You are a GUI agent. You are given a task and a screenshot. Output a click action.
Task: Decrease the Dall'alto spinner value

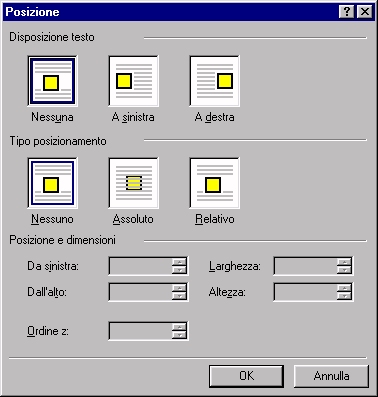click(x=179, y=296)
